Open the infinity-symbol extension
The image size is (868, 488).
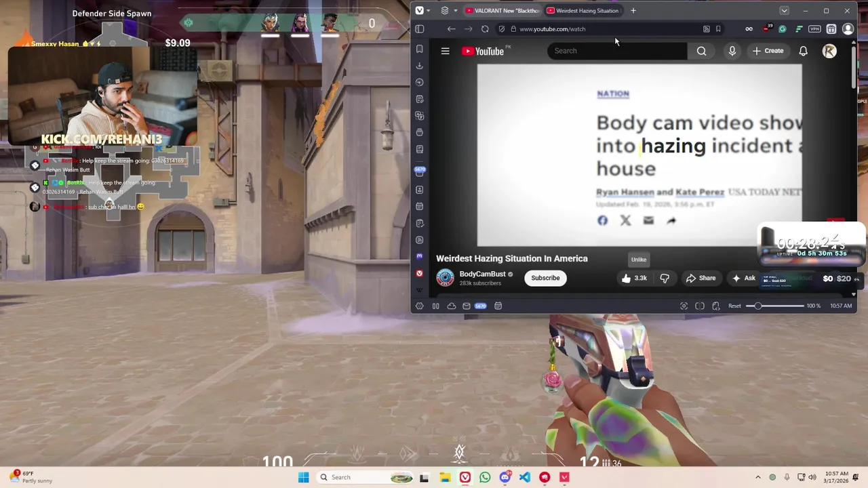coord(749,29)
